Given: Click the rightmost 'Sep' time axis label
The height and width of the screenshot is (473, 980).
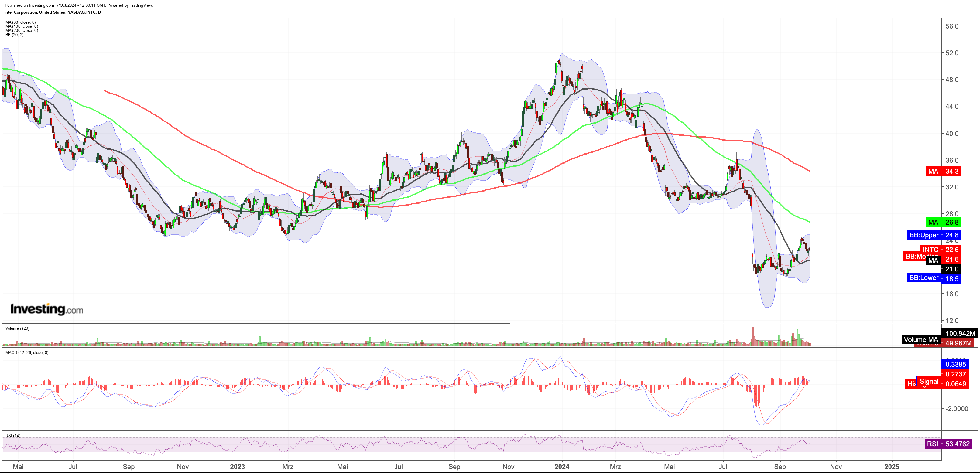Looking at the screenshot, I should [x=780, y=467].
